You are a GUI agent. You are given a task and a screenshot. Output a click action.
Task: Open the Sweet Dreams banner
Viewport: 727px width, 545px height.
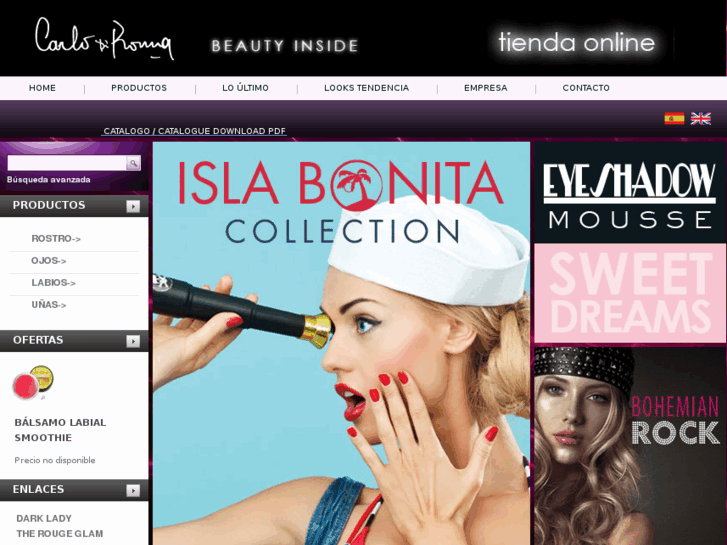pos(630,293)
